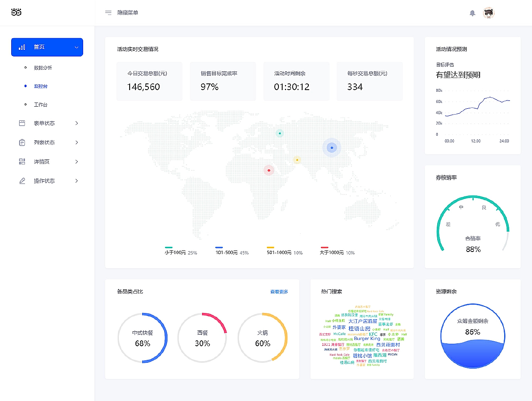The height and width of the screenshot is (401, 532).
Task: Click the bar chart icon beside 首页
Action: click(x=22, y=47)
